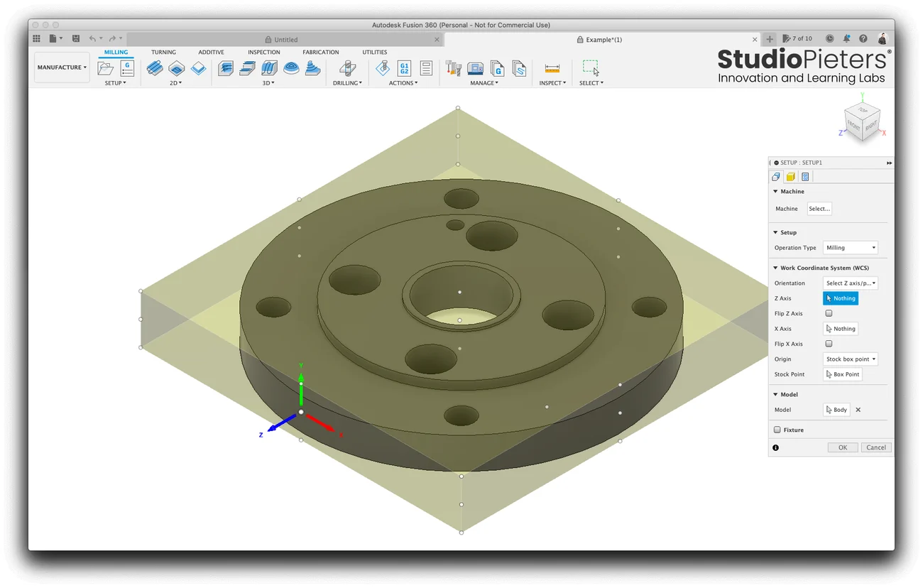Click the ViewCube navigation cube
The height and width of the screenshot is (588, 923).
(863, 121)
